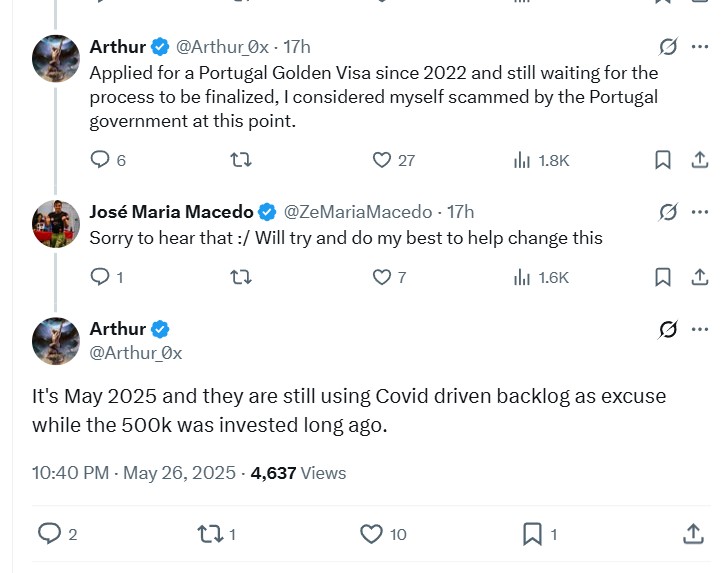Like José Maria Macedo's reply
Image resolution: width=726 pixels, height=573 pixels.
(381, 277)
